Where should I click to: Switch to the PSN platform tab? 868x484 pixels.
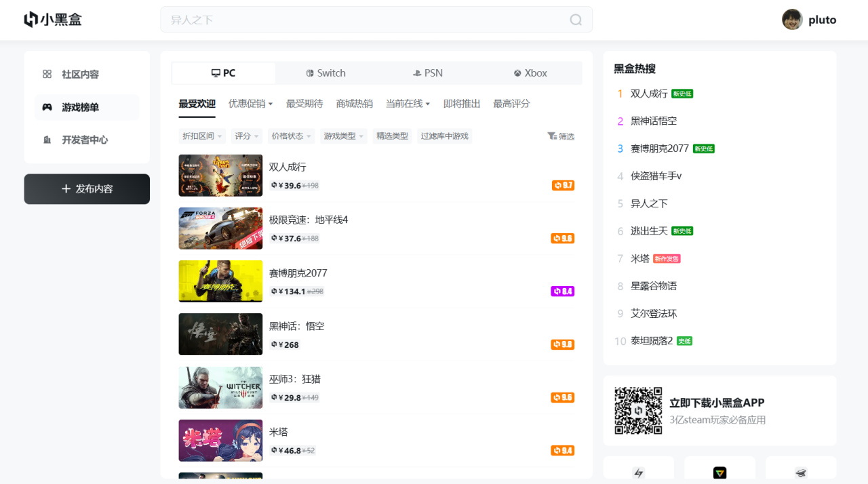pyautogui.click(x=428, y=73)
